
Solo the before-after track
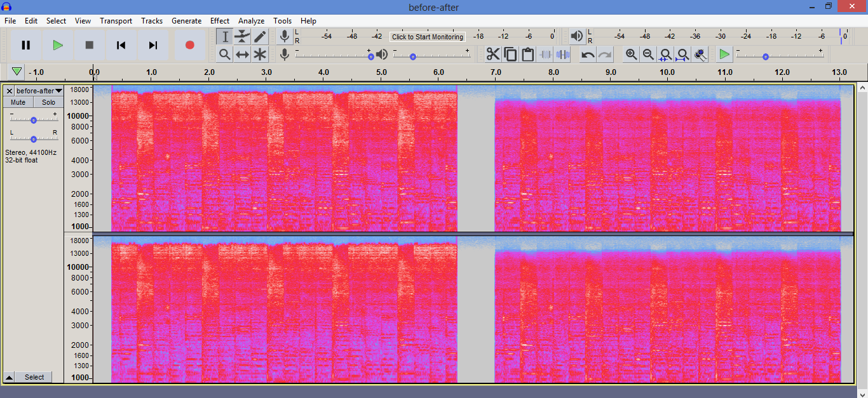tap(49, 102)
